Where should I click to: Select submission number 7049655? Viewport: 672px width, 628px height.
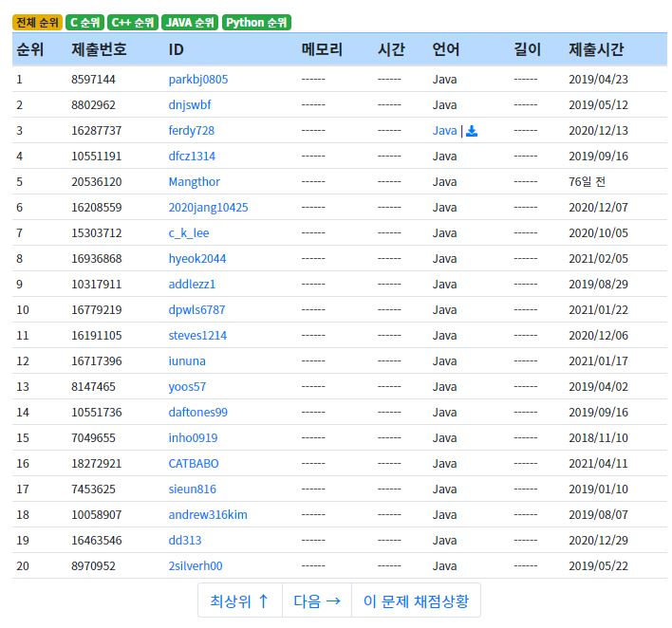[93, 438]
